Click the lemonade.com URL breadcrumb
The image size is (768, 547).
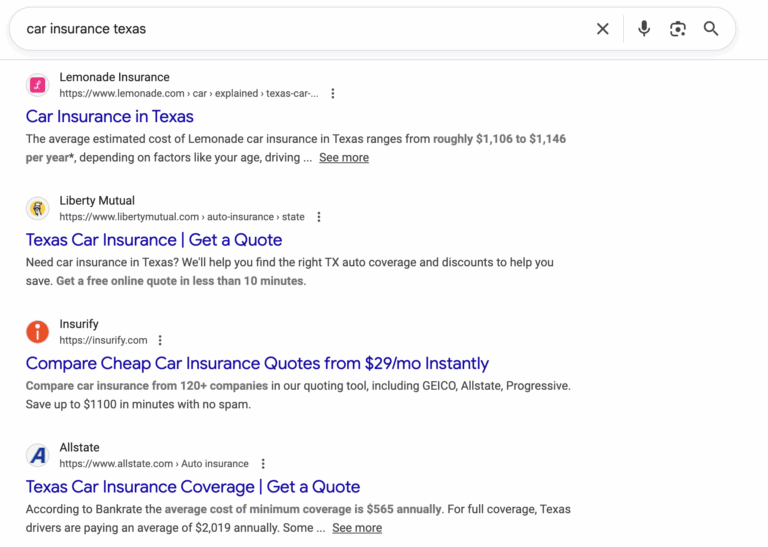coord(189,94)
